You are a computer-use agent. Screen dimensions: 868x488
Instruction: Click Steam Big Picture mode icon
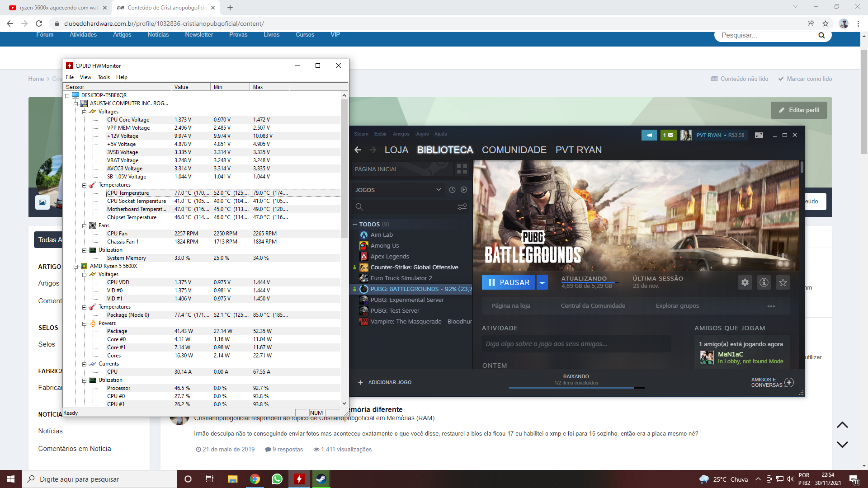(x=759, y=135)
